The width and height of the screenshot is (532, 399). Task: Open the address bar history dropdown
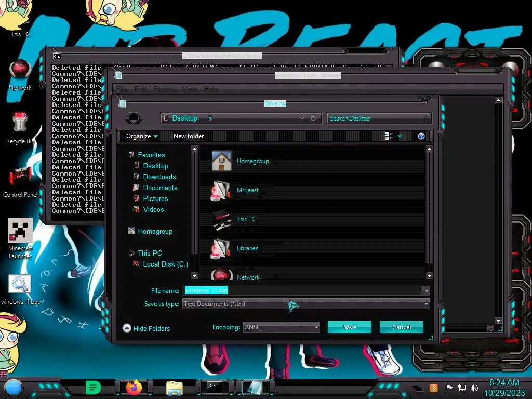[302, 118]
